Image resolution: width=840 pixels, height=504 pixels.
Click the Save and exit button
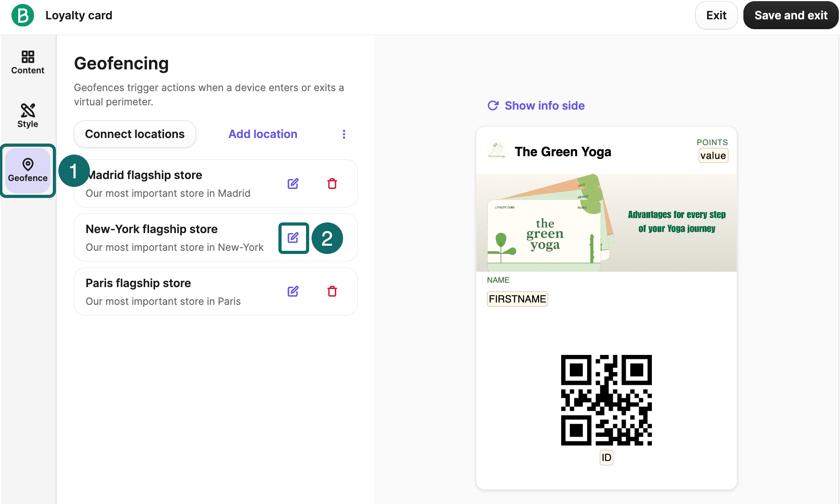pos(791,15)
